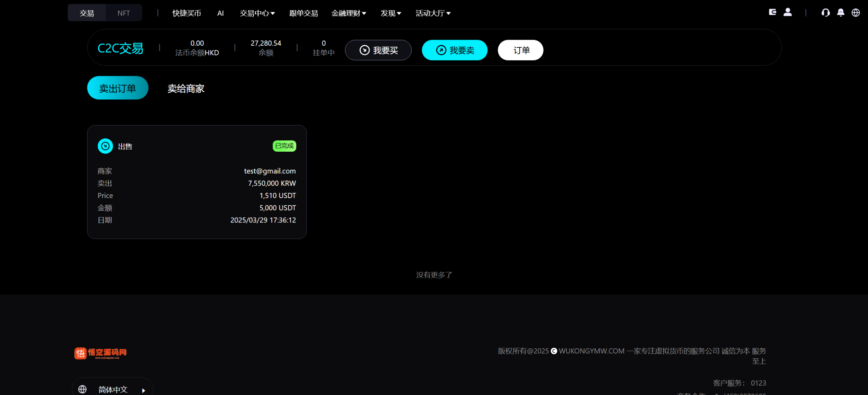Click the clock icon on 我要买 button
This screenshot has width=868, height=395.
tap(364, 50)
